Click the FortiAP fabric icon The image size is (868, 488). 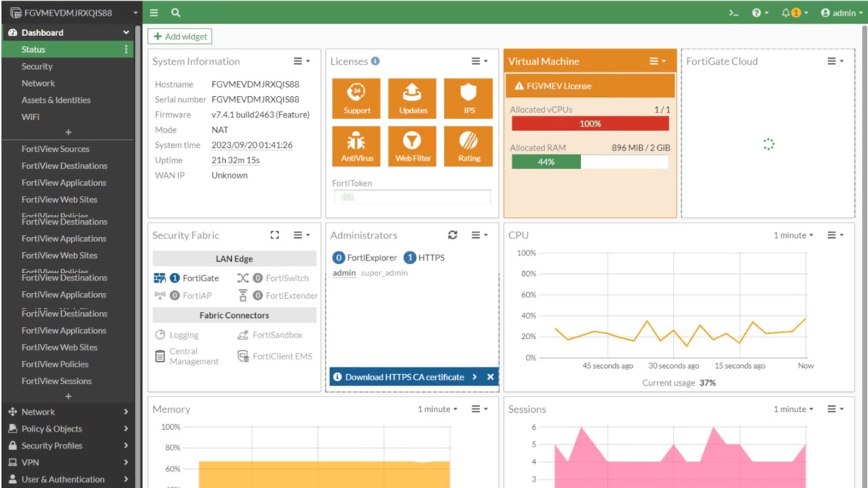(160, 296)
